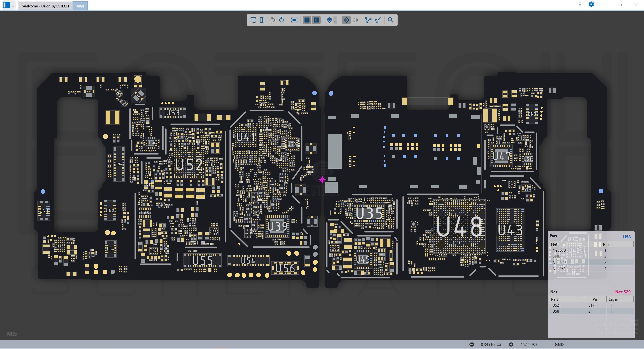This screenshot has height=349, width=644.
Task: Flip the board vertically using toolbar icon
Action: [x=253, y=20]
